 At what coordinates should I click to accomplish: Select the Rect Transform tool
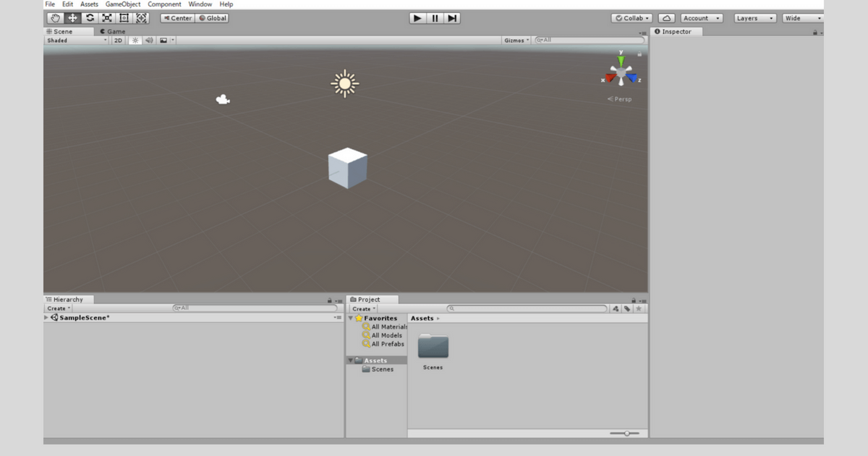click(x=124, y=18)
